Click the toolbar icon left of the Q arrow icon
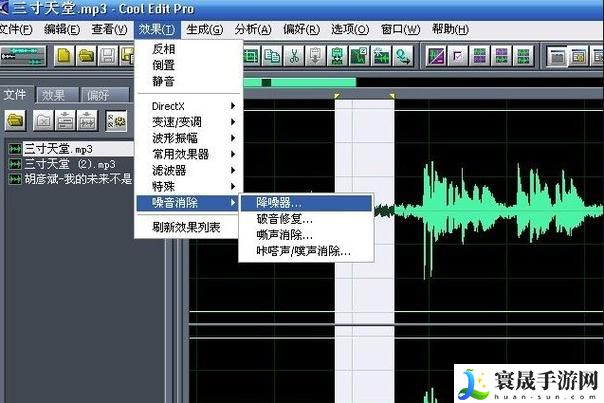Image resolution: width=604 pixels, height=403 pixels. (x=381, y=56)
